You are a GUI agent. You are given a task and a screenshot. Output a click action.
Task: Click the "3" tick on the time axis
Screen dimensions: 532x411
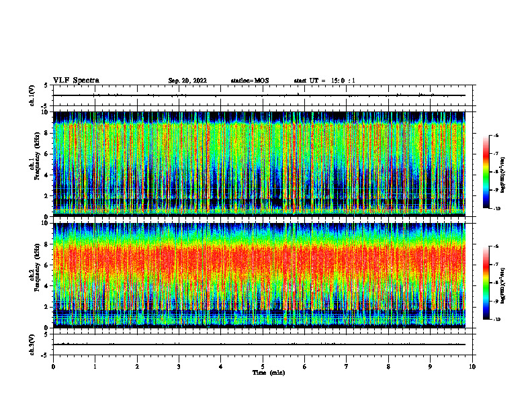(179, 367)
